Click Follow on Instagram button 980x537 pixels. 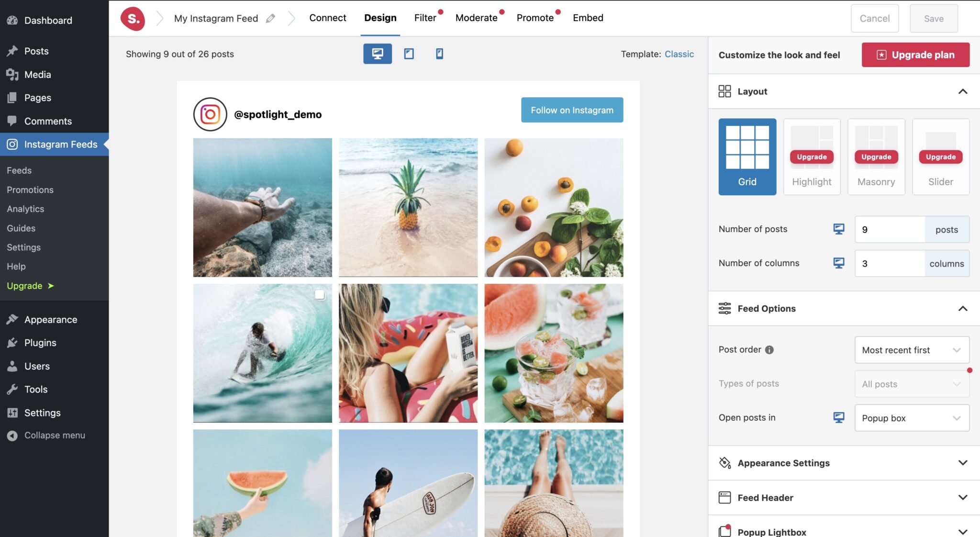click(572, 110)
